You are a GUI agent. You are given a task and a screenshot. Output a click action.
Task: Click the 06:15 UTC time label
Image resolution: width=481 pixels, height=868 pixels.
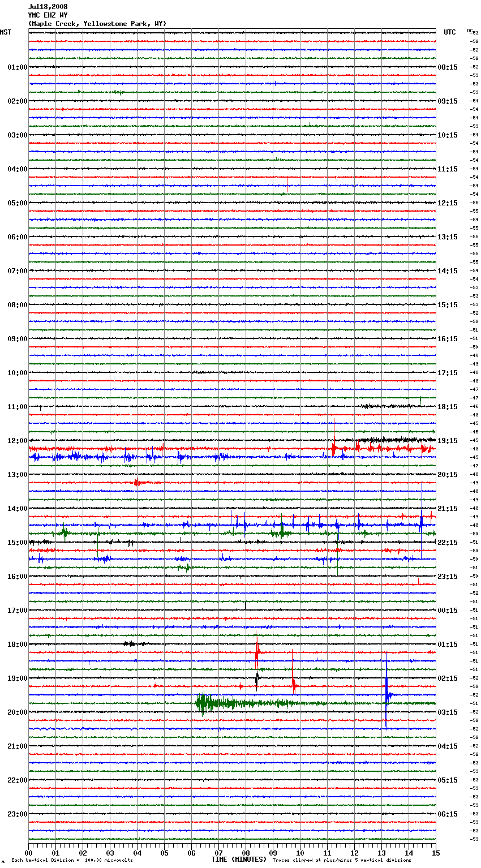(x=448, y=814)
